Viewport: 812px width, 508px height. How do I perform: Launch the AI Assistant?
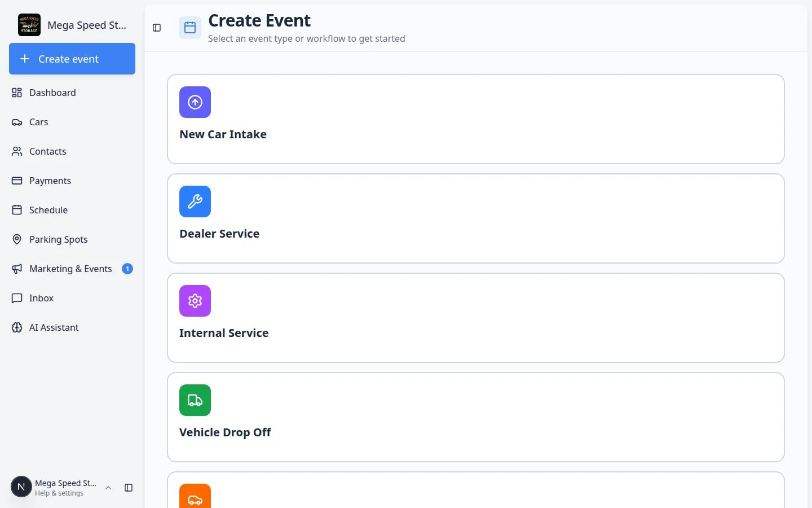[72, 327]
